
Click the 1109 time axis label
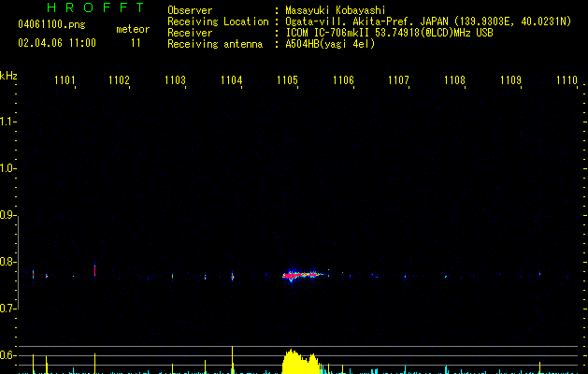pyautogui.click(x=510, y=79)
